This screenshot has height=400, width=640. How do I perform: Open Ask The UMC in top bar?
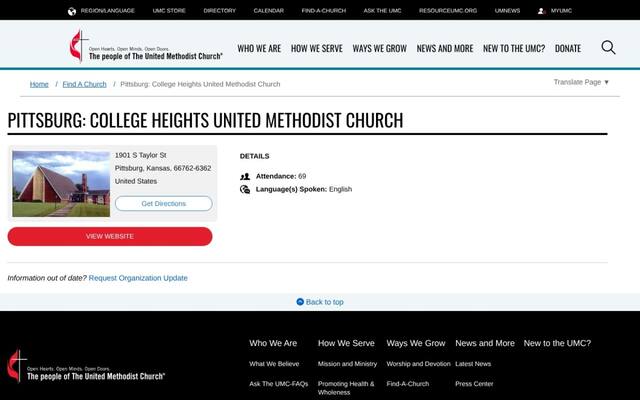[x=382, y=11]
